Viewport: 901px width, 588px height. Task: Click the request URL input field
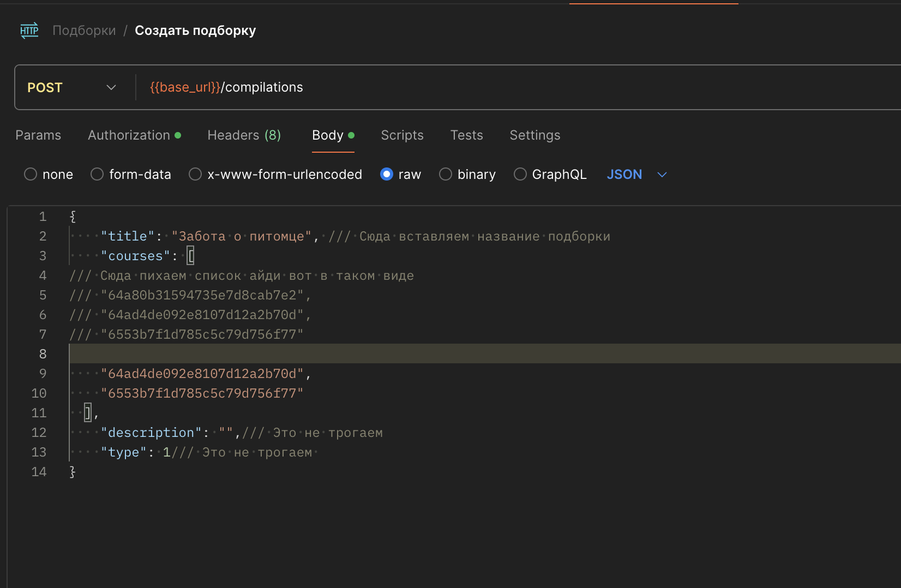491,88
